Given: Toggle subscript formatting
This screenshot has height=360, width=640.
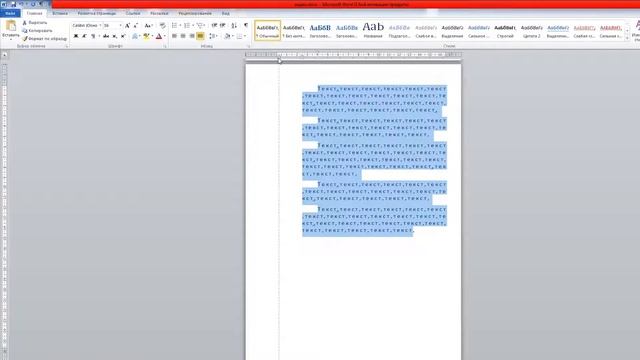Looking at the screenshot, I should (x=115, y=36).
